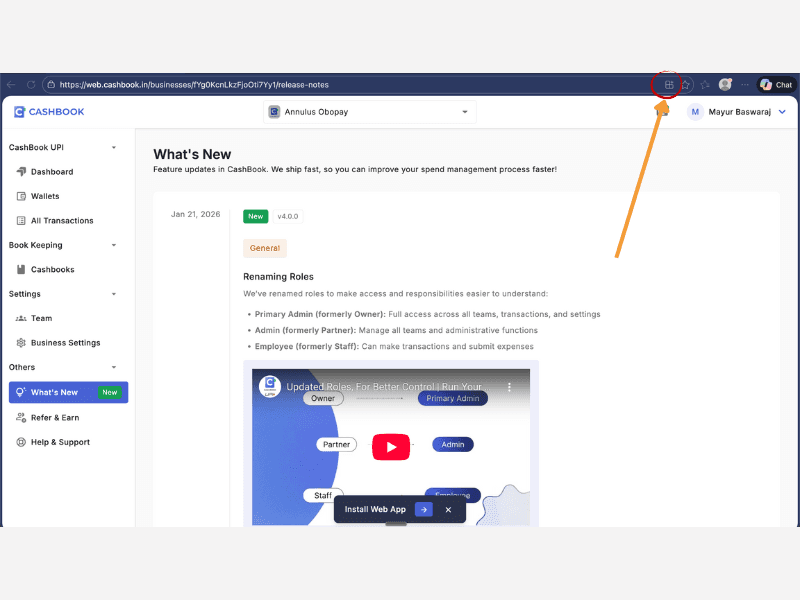The height and width of the screenshot is (600, 800).
Task: Open the Copilot Chat button
Action: (777, 85)
